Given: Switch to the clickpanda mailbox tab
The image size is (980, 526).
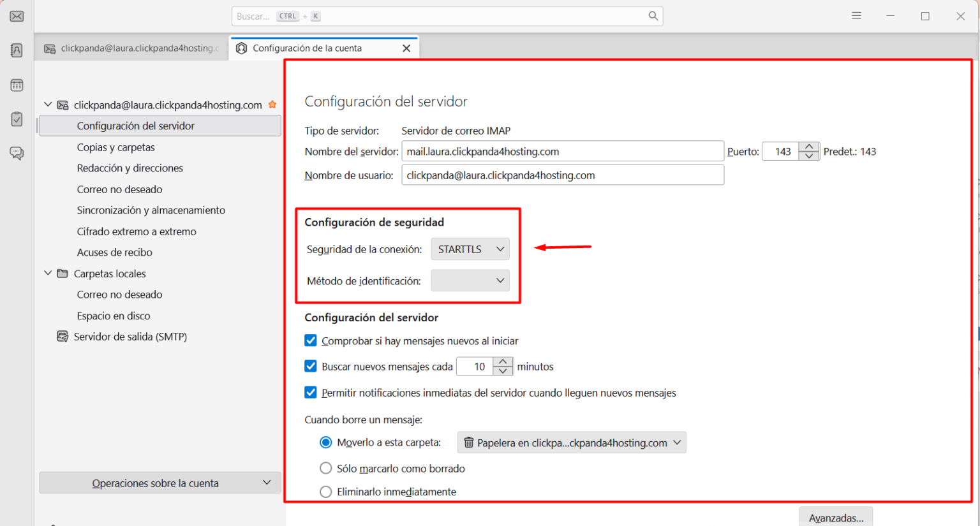Looking at the screenshot, I should tap(131, 48).
